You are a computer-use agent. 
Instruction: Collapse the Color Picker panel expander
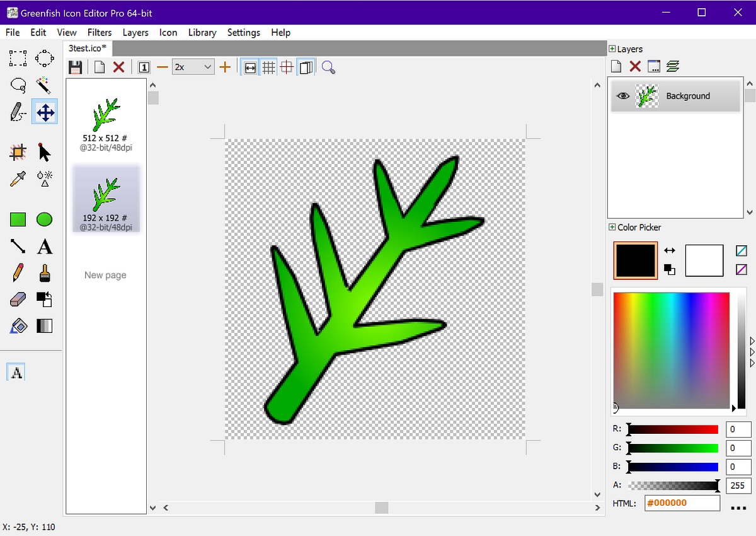point(612,227)
